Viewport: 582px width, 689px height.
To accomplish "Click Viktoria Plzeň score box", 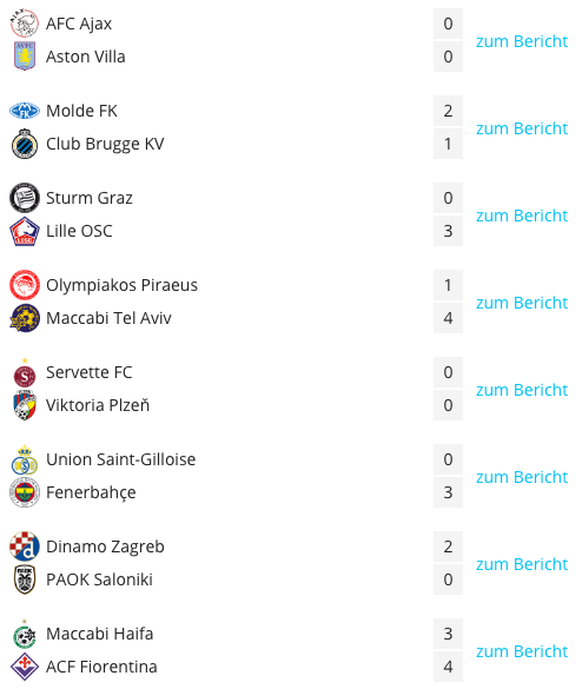I will click(x=448, y=405).
